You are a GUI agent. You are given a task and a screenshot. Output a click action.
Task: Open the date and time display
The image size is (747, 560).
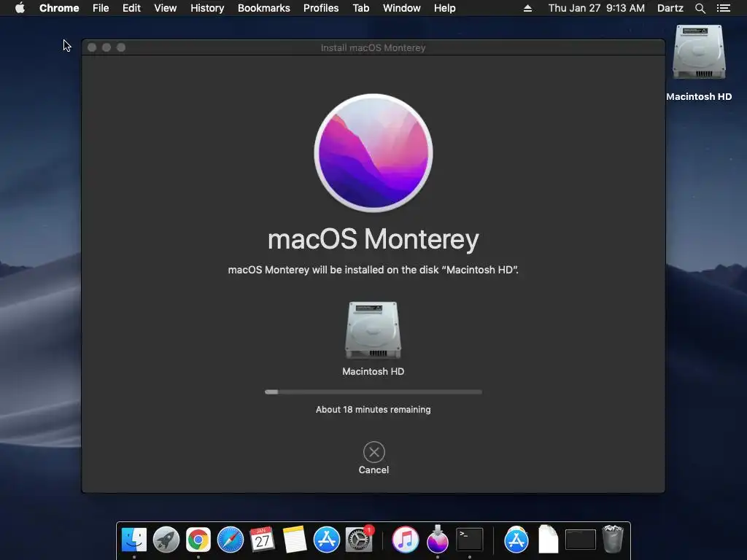pyautogui.click(x=597, y=8)
